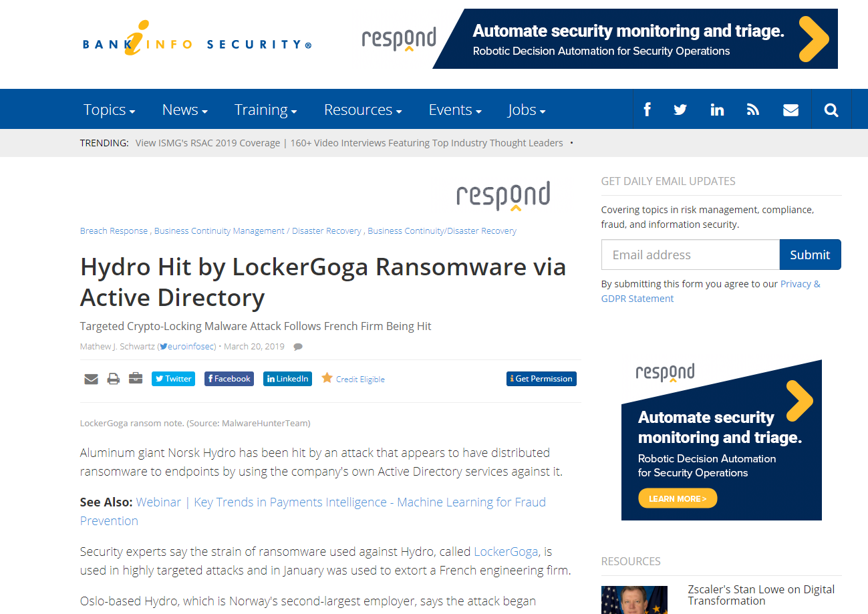The image size is (868, 614).
Task: Open the LockerGoga link in the article text
Action: click(x=506, y=552)
